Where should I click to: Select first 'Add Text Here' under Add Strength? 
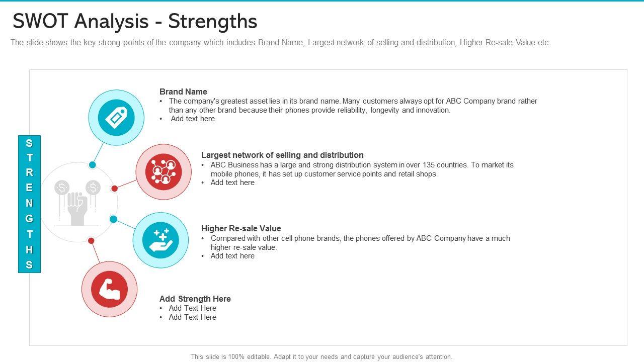pos(193,308)
